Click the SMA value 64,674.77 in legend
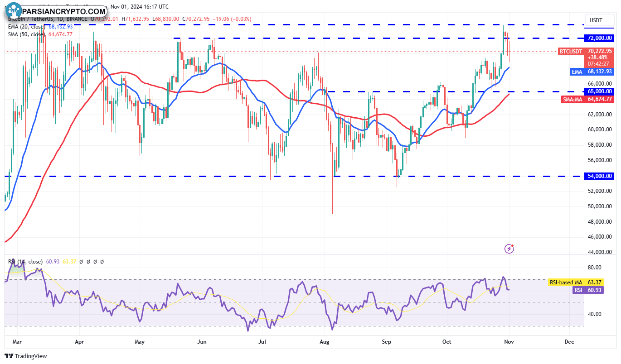621x364 pixels. (60, 34)
